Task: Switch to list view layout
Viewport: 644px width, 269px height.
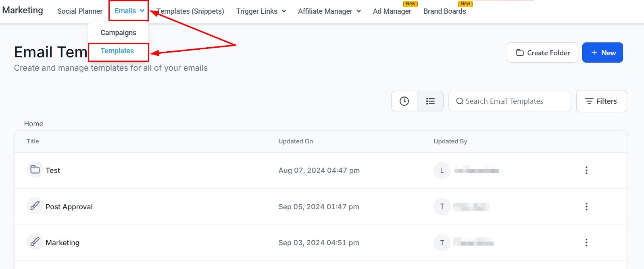Action: 430,101
